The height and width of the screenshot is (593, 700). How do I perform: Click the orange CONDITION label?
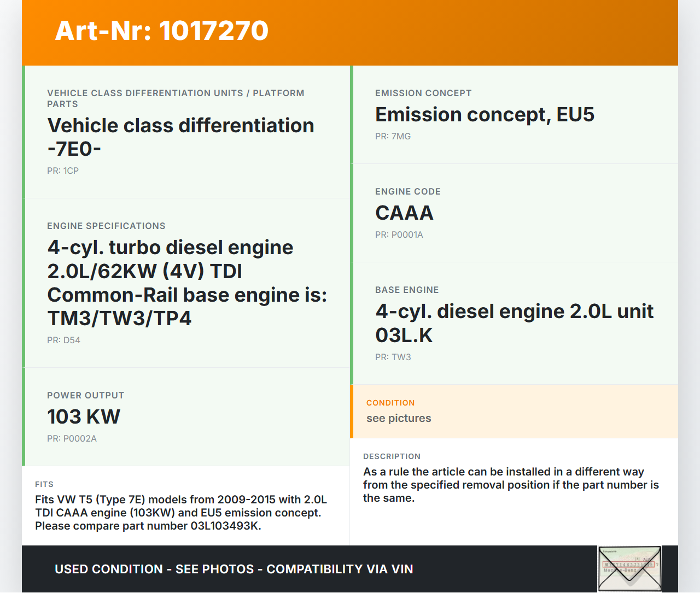click(x=390, y=403)
